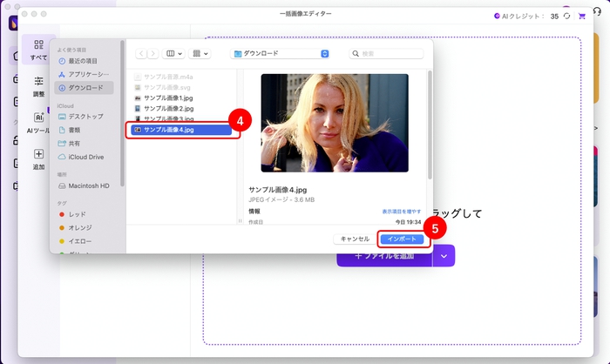Image resolution: width=610 pixels, height=364 pixels.
Task: Open Macintosh HD location
Action: pyautogui.click(x=84, y=185)
